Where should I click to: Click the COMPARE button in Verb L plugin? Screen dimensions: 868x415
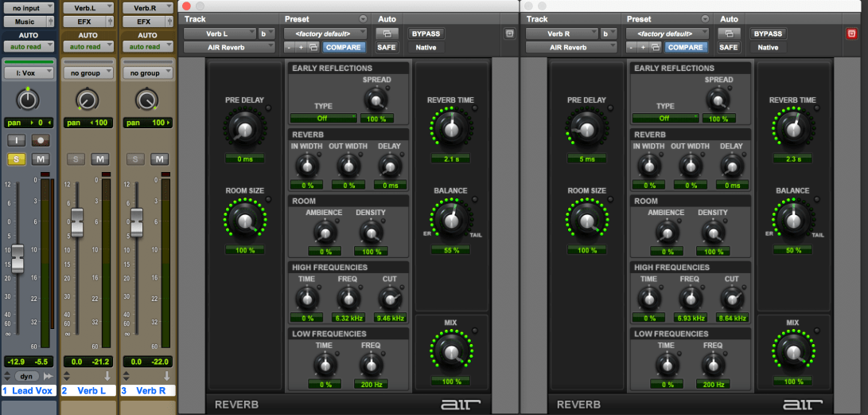click(x=343, y=48)
